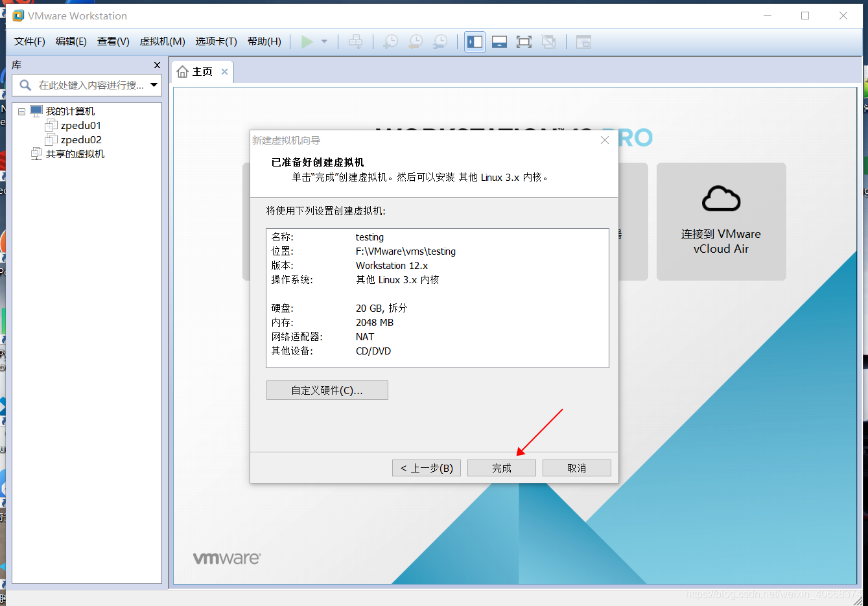The height and width of the screenshot is (606, 868).
Task: Open the 帮助(H) menu
Action: tap(264, 41)
